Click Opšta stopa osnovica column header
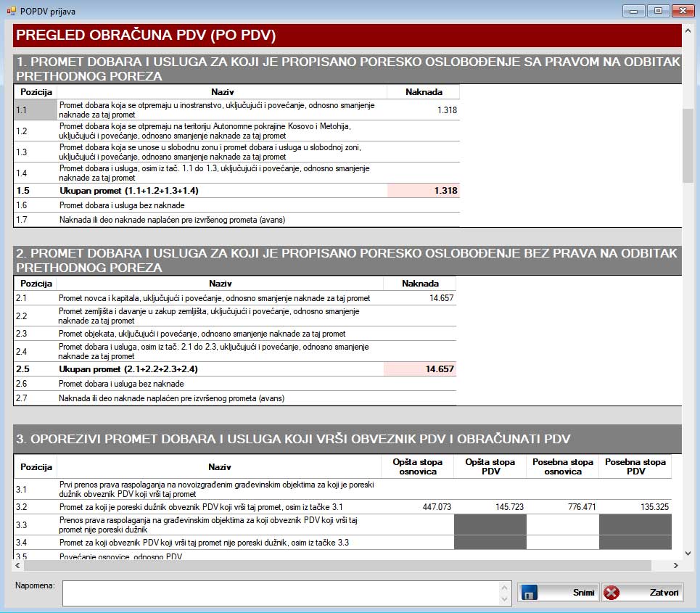This screenshot has height=613, width=700. click(417, 466)
